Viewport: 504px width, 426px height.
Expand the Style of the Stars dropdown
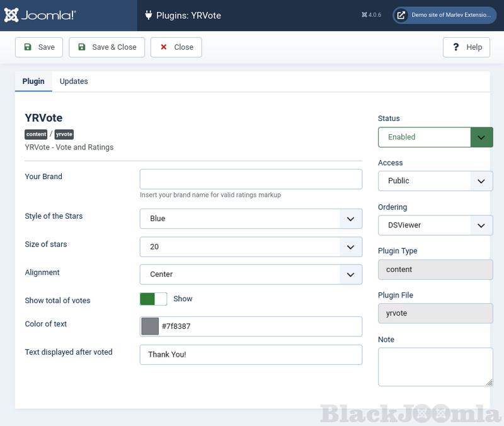click(251, 219)
